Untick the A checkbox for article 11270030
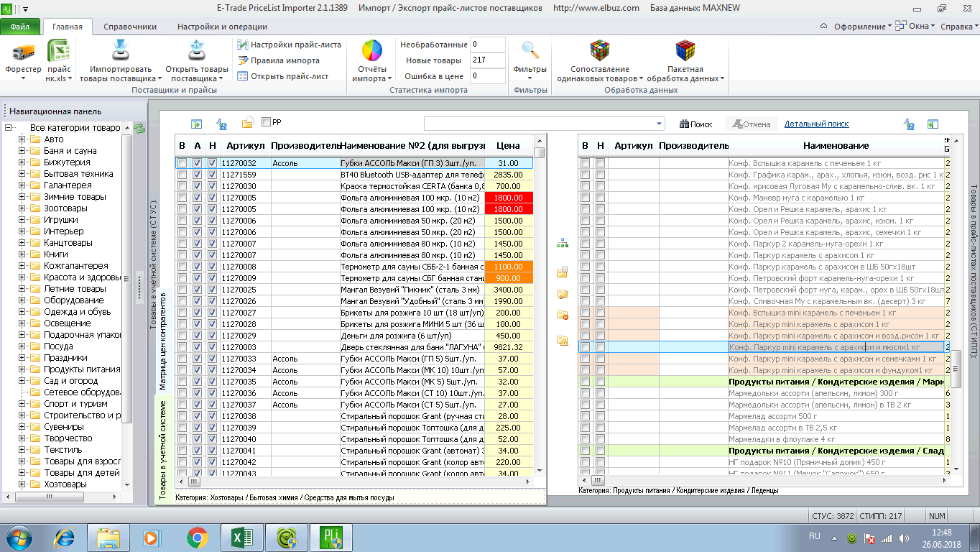This screenshot has width=980, height=552. tap(197, 186)
